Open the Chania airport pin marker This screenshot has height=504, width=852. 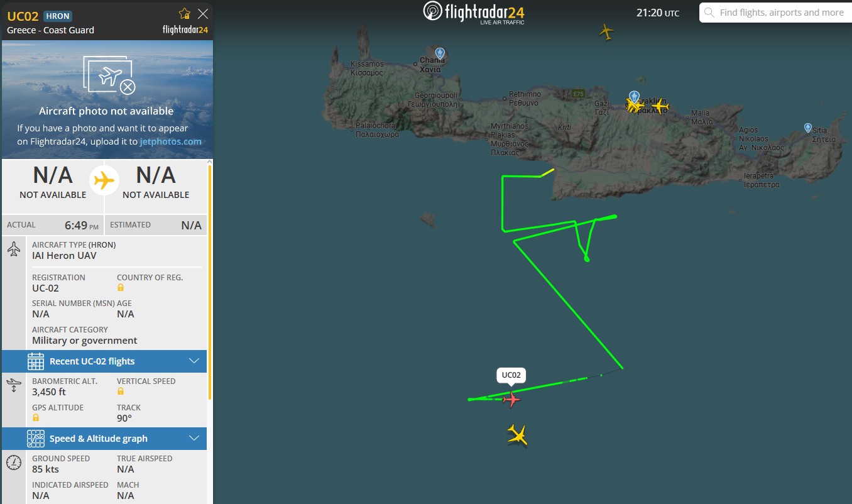point(440,53)
